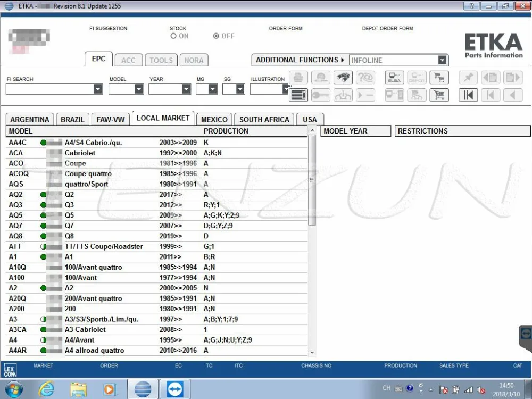
Task: Click FI SUGGESTION label
Action: (108, 29)
